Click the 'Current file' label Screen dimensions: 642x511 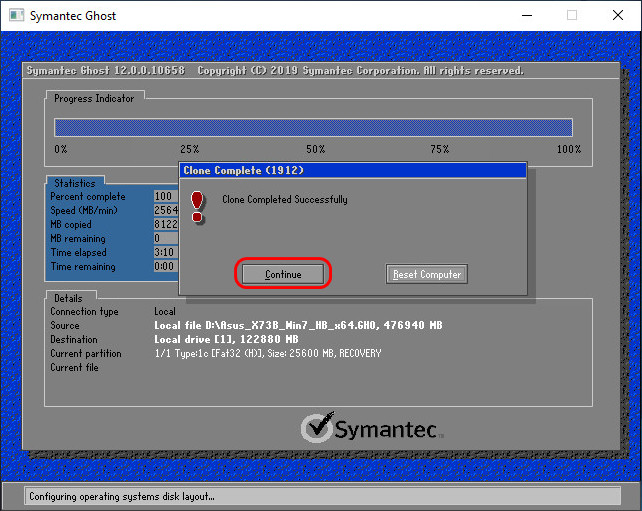click(74, 367)
